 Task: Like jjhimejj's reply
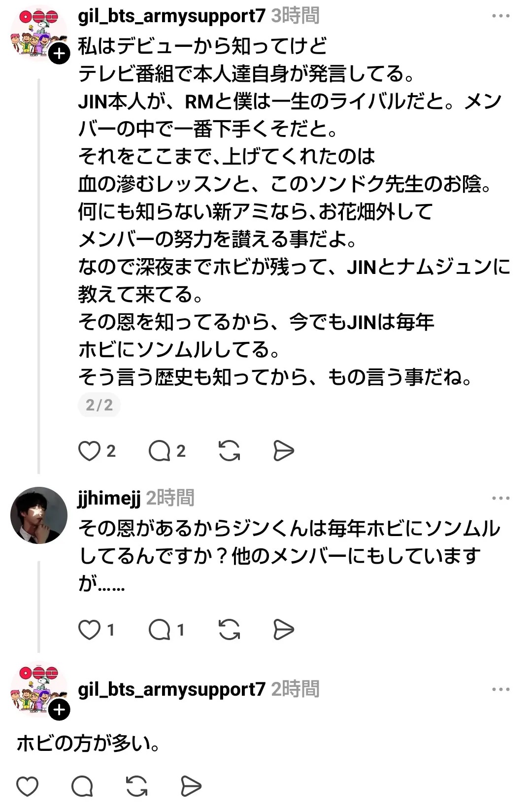[89, 630]
